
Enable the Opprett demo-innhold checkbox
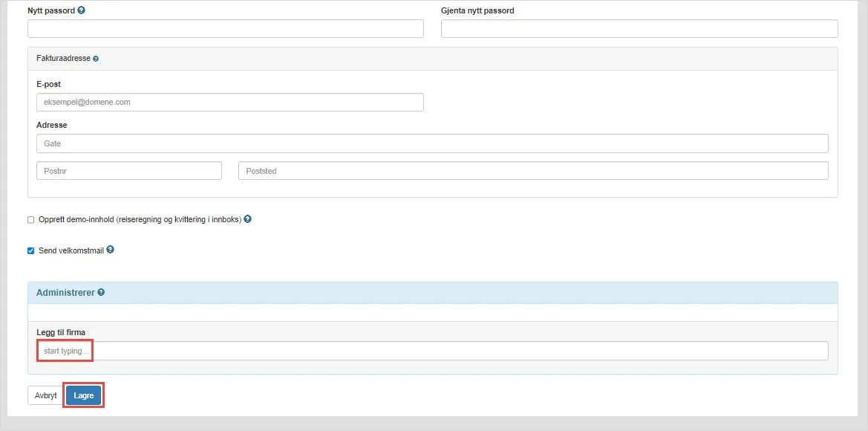pos(31,220)
